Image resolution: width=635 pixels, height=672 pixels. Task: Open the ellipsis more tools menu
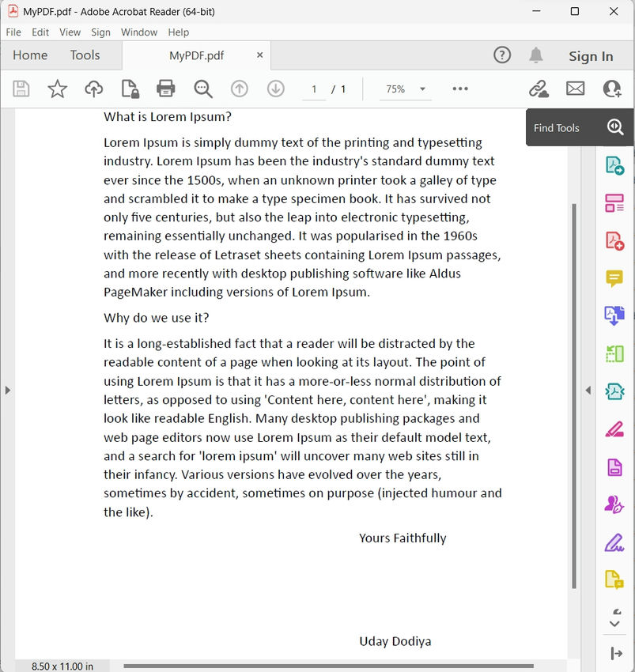coord(460,89)
